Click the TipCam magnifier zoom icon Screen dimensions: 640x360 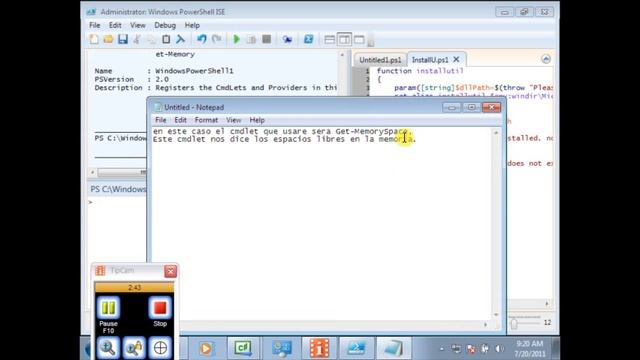click(108, 348)
